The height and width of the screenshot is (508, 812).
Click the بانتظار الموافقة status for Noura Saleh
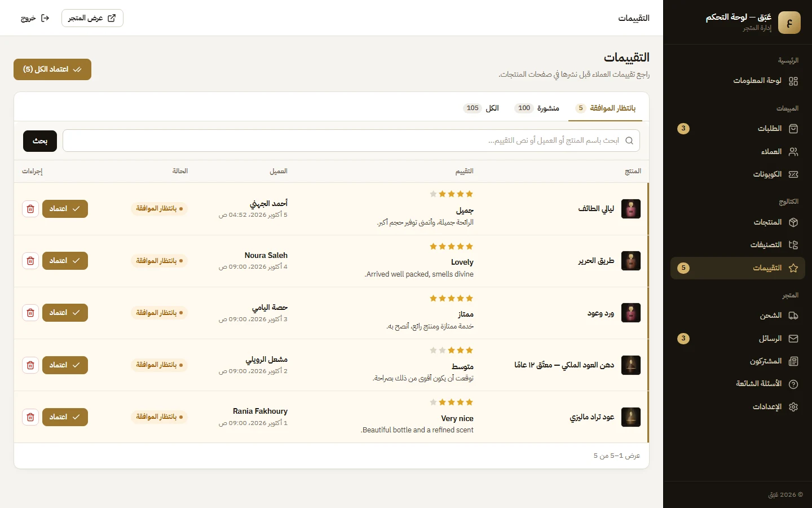pyautogui.click(x=159, y=261)
